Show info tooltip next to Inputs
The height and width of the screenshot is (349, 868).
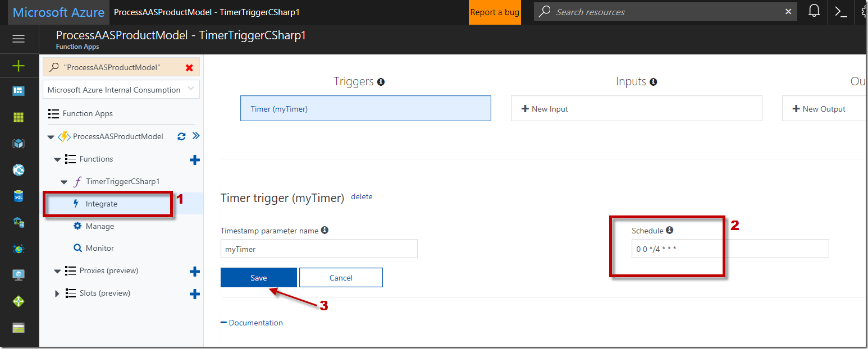click(653, 82)
